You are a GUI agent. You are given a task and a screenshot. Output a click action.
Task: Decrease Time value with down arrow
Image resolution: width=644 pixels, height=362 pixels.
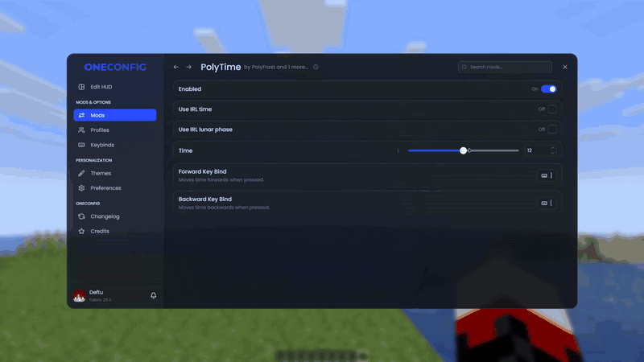[552, 153]
